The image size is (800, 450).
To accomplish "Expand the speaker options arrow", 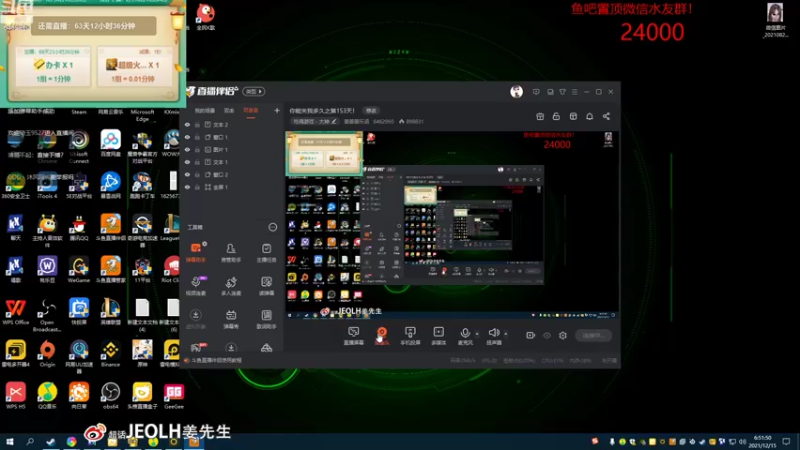I will [506, 334].
